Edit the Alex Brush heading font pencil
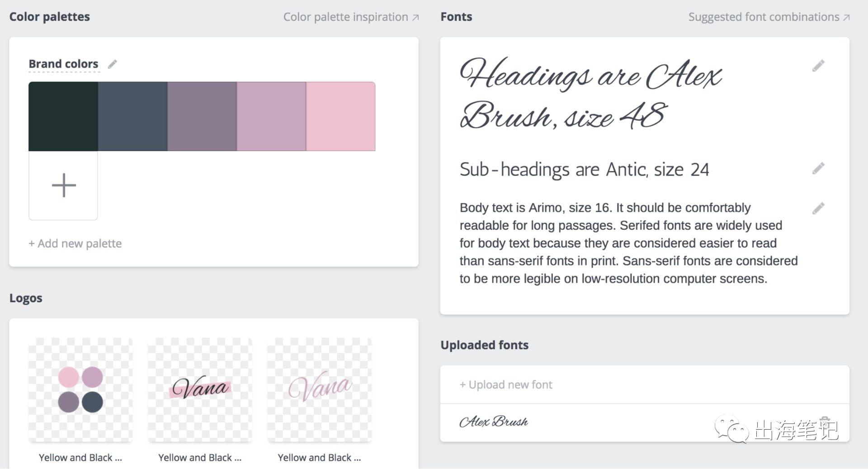 [818, 66]
